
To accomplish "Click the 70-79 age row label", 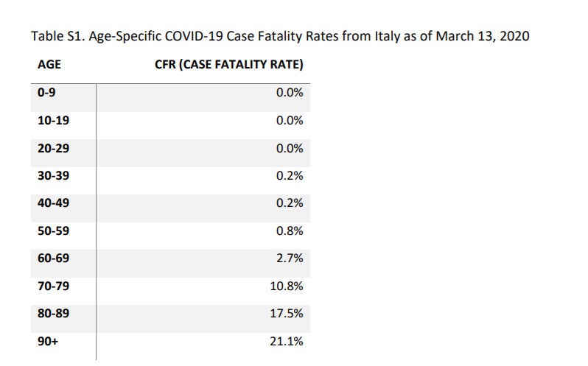I will 52,286.
